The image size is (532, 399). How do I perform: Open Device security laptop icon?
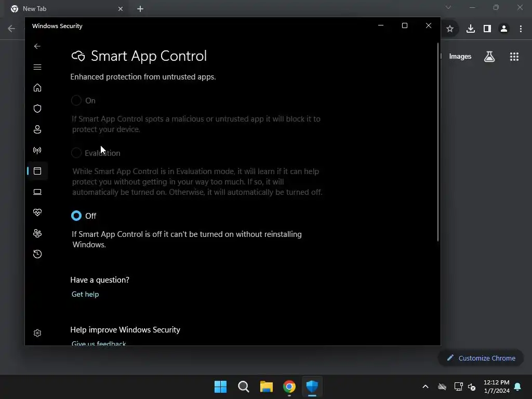click(37, 192)
